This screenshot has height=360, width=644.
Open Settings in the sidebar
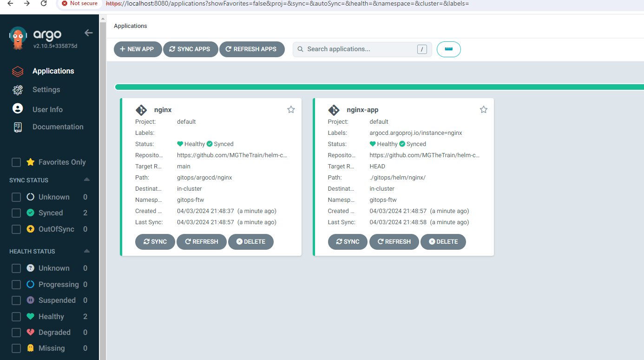[46, 90]
